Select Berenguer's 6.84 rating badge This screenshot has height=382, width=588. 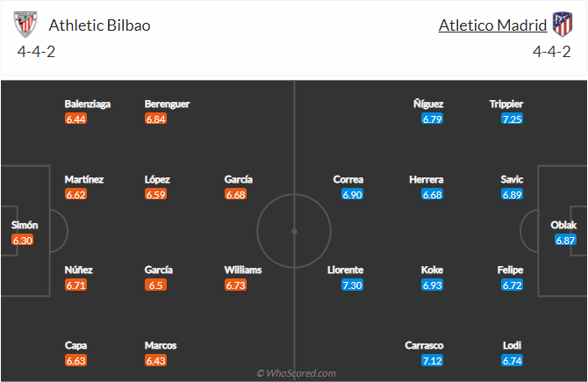pos(156,119)
